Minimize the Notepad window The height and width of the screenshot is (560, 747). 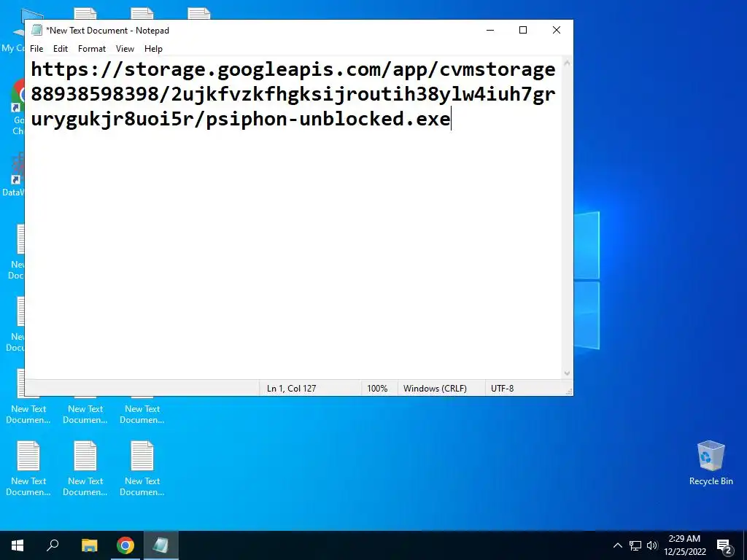[x=490, y=30]
